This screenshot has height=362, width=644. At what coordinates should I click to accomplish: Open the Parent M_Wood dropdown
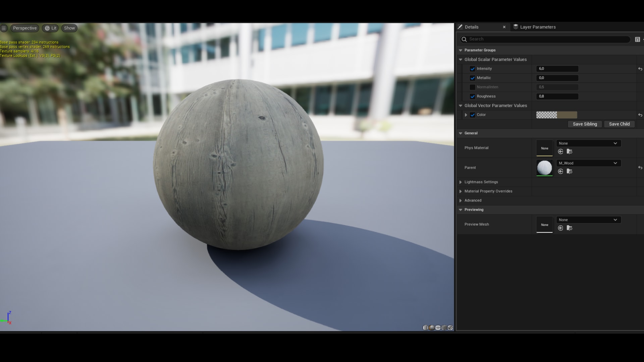coord(588,163)
